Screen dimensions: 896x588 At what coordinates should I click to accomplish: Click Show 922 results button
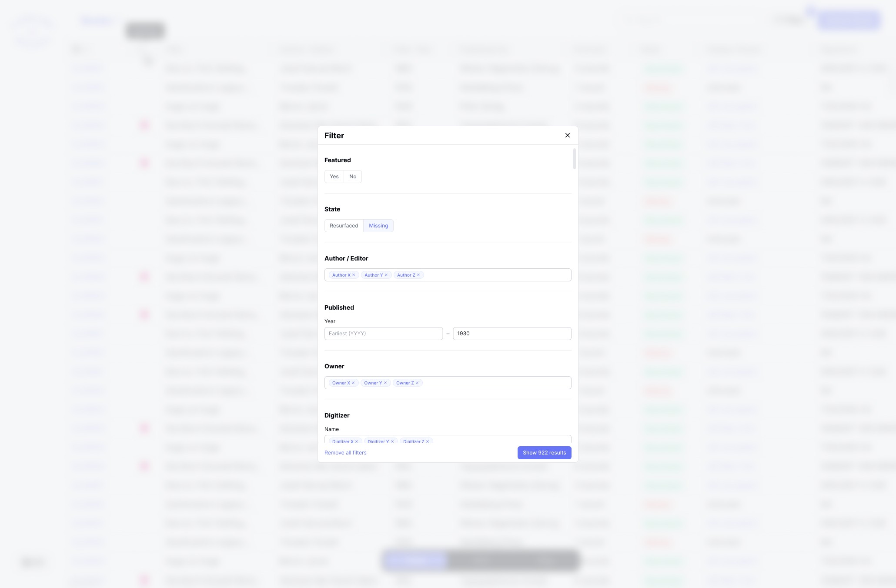pos(544,453)
